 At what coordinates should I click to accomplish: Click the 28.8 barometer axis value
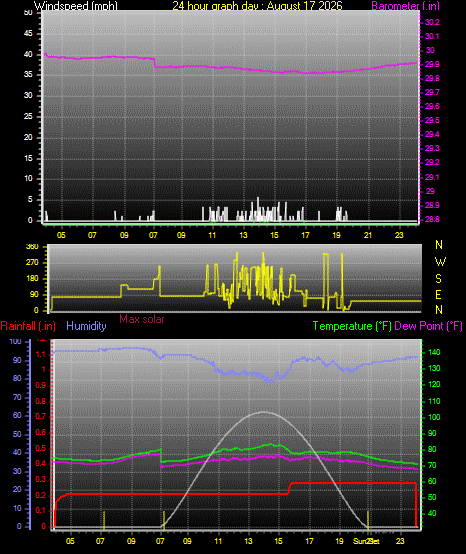[432, 219]
